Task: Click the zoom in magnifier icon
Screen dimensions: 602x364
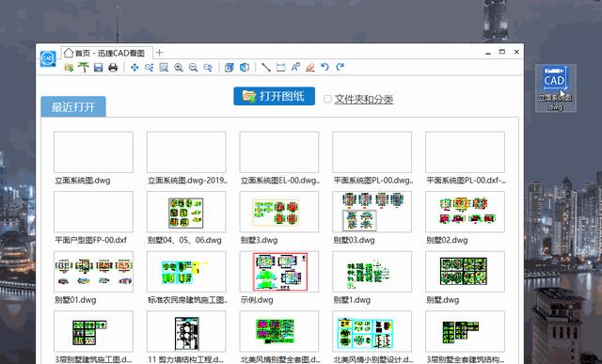Action: pos(179,68)
